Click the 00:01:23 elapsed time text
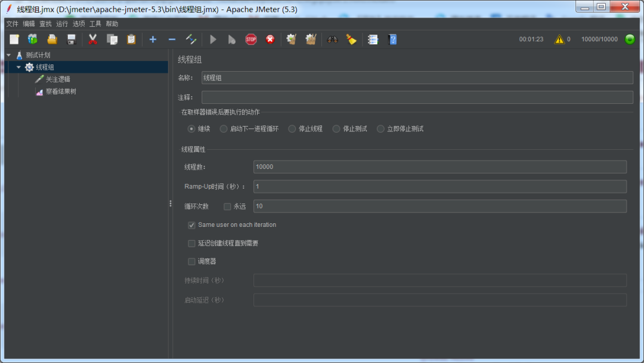Screen dimensions: 644x363 [531, 39]
